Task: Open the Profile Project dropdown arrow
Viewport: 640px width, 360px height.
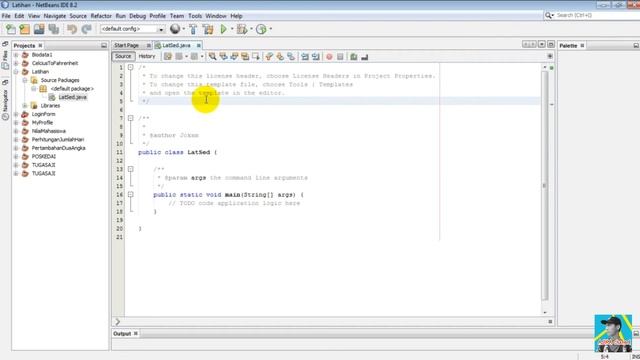Action: point(270,29)
